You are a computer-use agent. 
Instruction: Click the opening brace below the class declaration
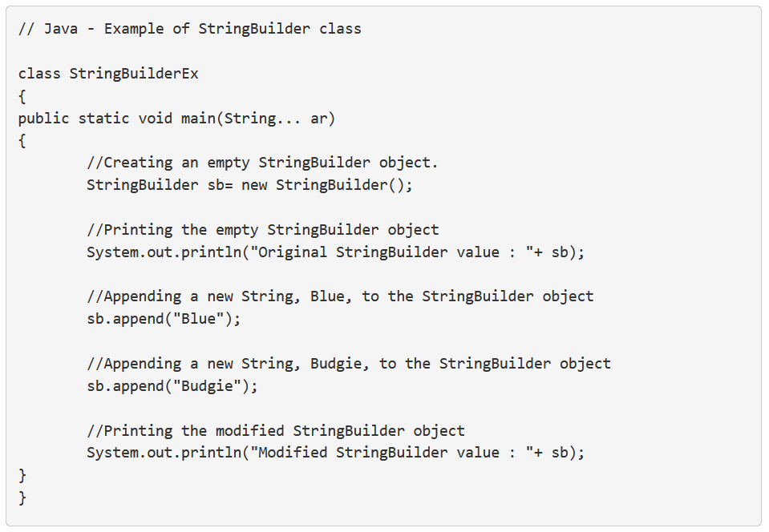pyautogui.click(x=22, y=96)
